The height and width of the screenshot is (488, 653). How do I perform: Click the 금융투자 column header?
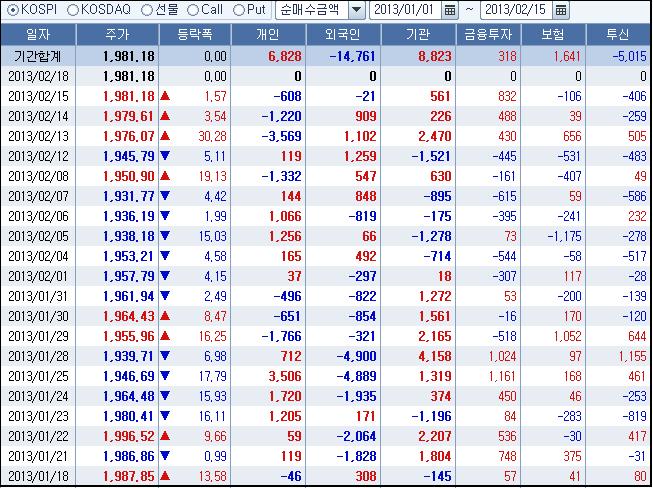point(489,35)
